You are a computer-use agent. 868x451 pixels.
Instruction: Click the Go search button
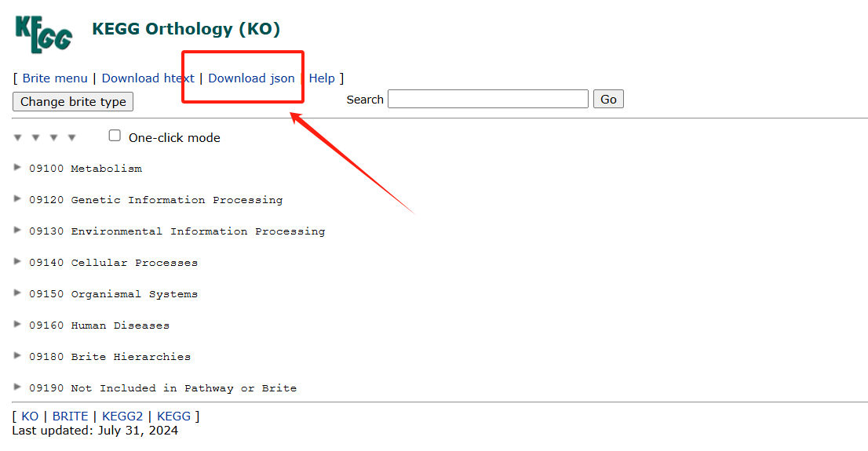(x=608, y=99)
